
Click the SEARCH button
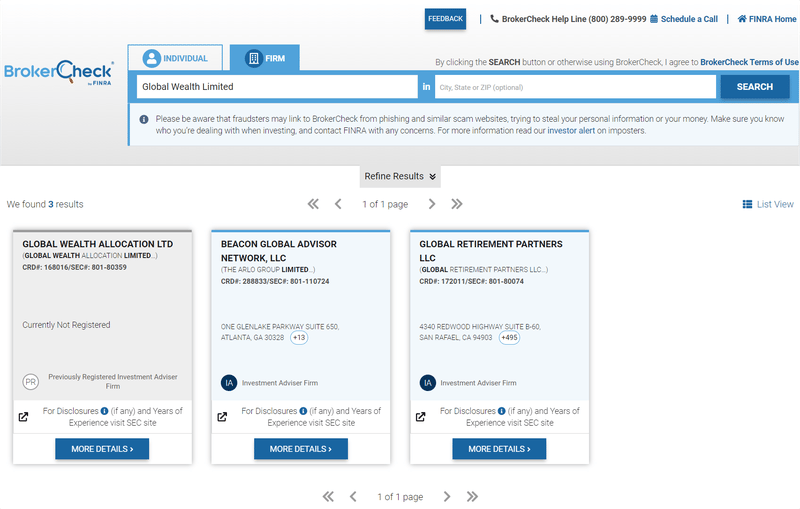[x=755, y=87]
